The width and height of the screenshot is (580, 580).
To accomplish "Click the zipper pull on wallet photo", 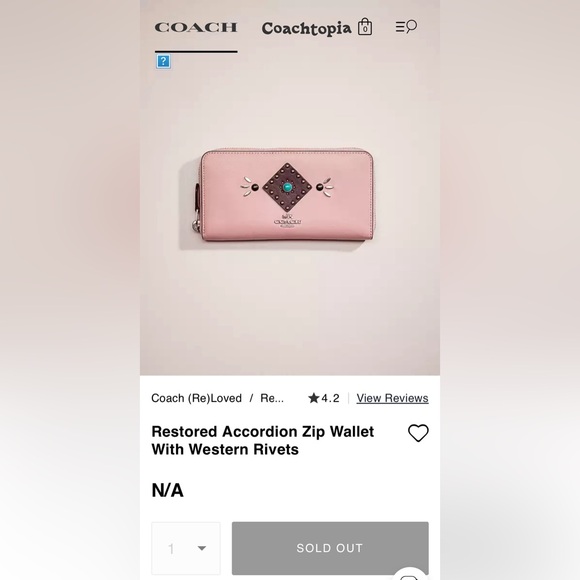I will pyautogui.click(x=195, y=225).
